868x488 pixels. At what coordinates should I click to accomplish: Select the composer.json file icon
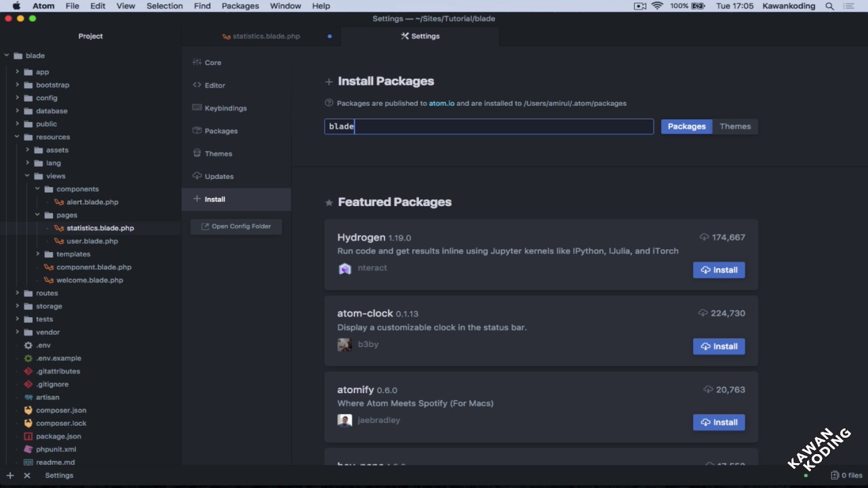28,410
